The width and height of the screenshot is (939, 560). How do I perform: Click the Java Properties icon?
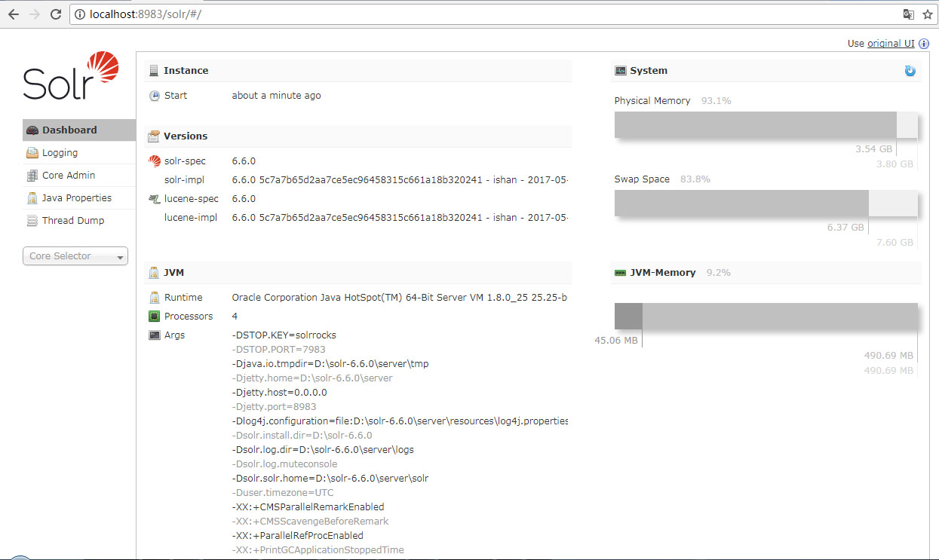(x=32, y=198)
